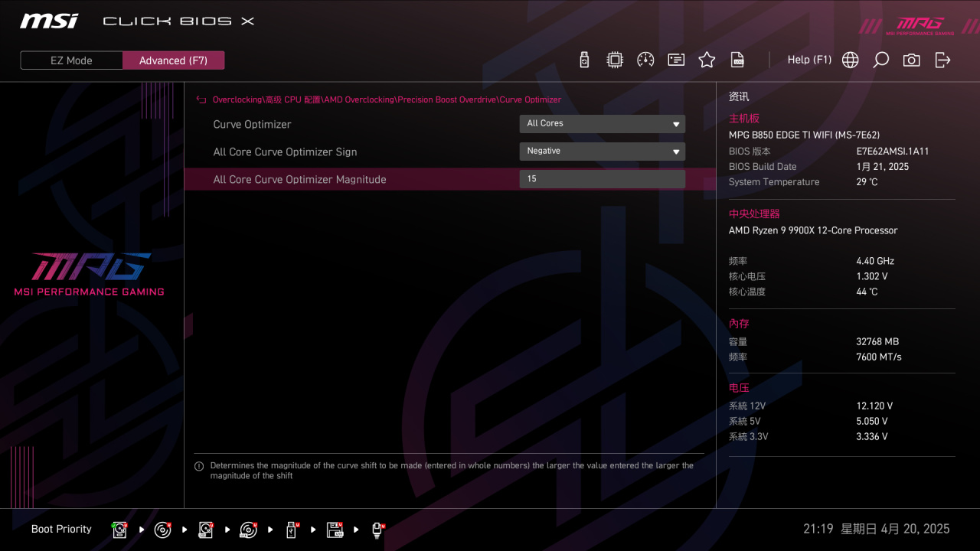Click the AMD Overclocking breadcrumb segment
Viewport: 980px width, 551px height.
pyautogui.click(x=360, y=99)
